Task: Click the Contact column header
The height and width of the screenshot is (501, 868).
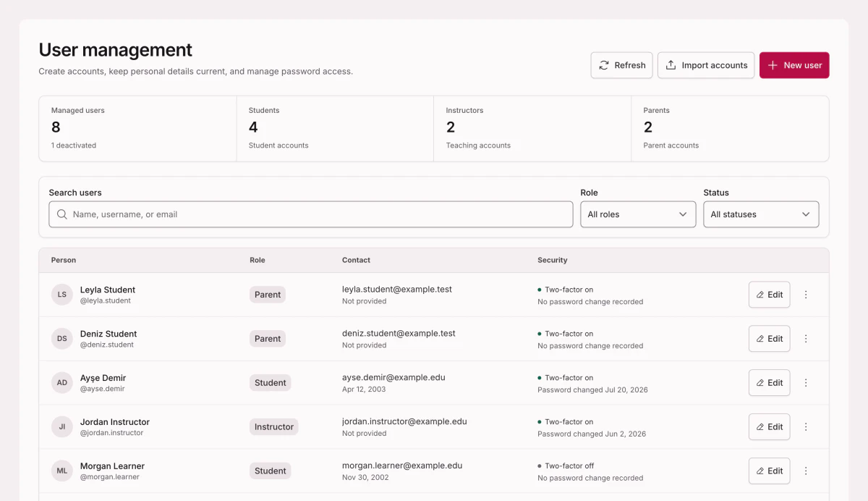Action: (356, 260)
